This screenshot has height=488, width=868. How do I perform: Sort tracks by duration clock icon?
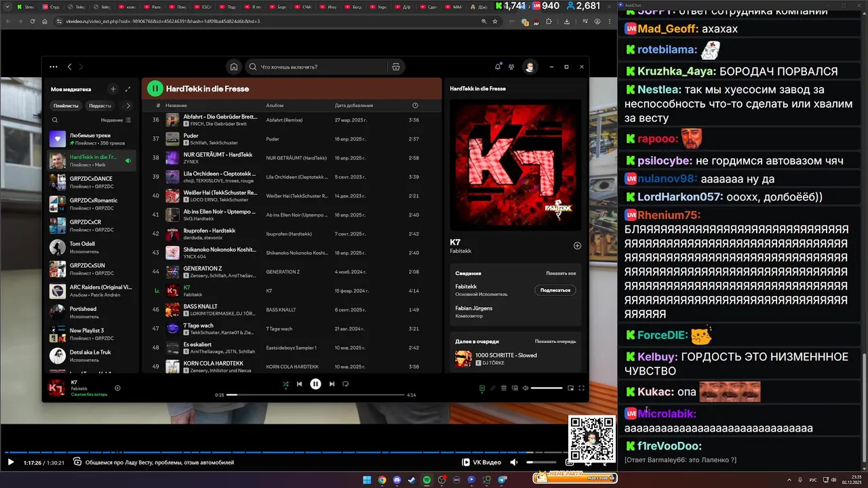click(x=415, y=106)
